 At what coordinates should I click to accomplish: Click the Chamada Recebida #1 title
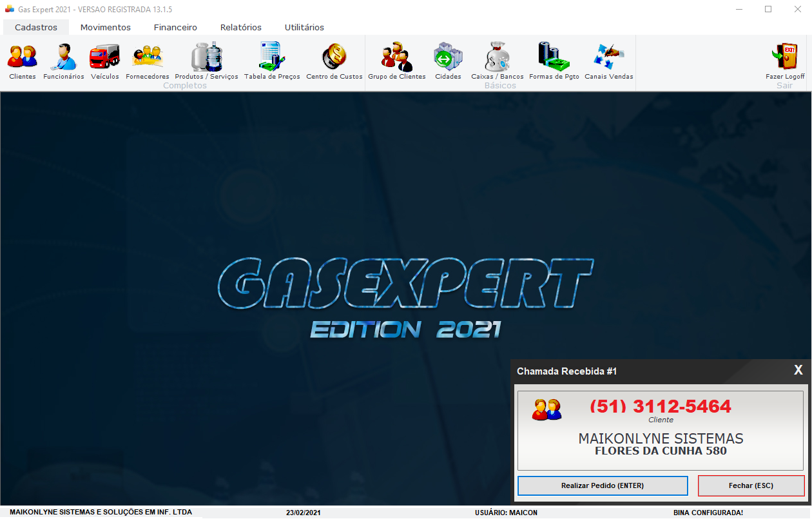(567, 371)
